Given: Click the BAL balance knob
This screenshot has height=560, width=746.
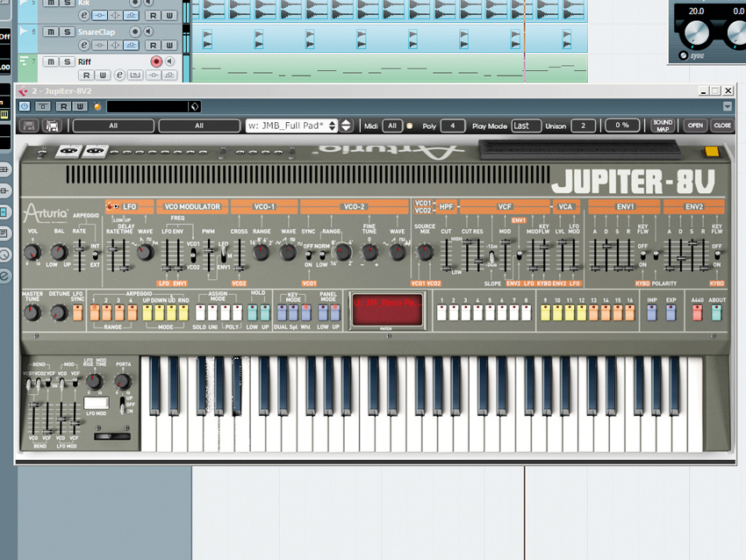Looking at the screenshot, I should (59, 252).
